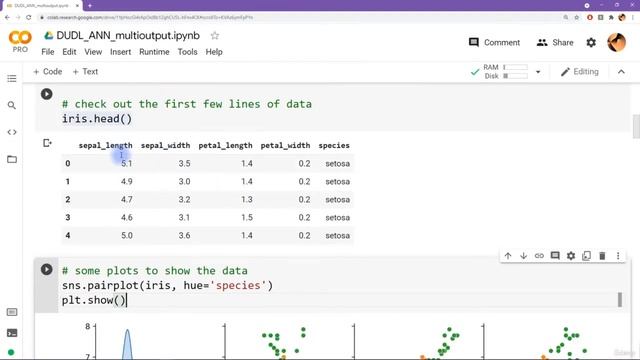Open the Tools menu
The height and width of the screenshot is (360, 640).
(187, 52)
